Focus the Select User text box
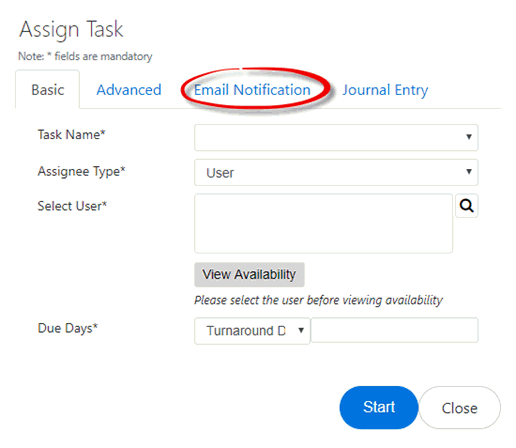 pyautogui.click(x=323, y=223)
